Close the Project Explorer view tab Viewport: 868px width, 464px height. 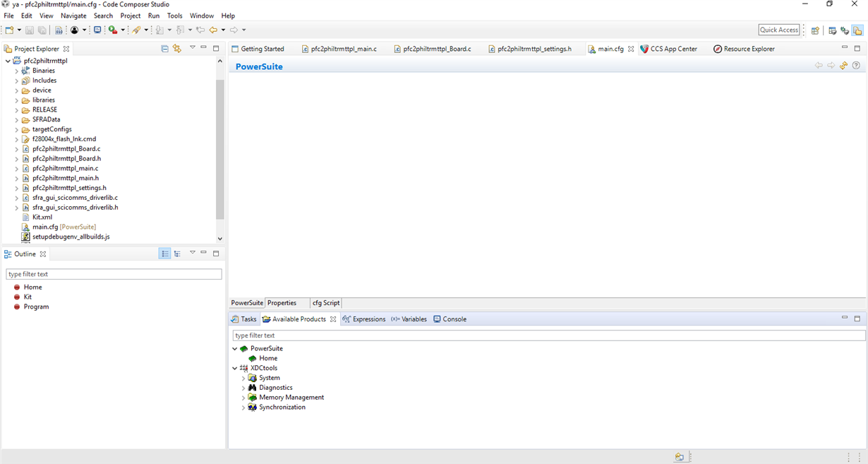66,49
